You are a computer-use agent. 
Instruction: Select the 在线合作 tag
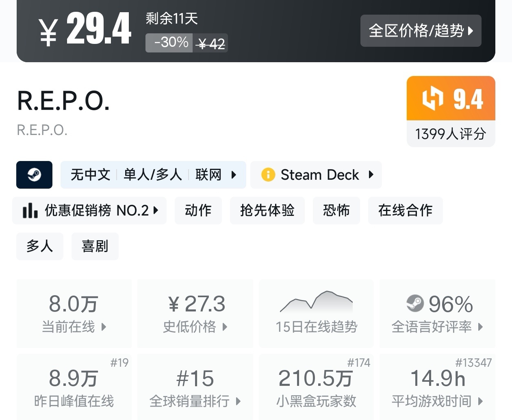click(x=405, y=211)
